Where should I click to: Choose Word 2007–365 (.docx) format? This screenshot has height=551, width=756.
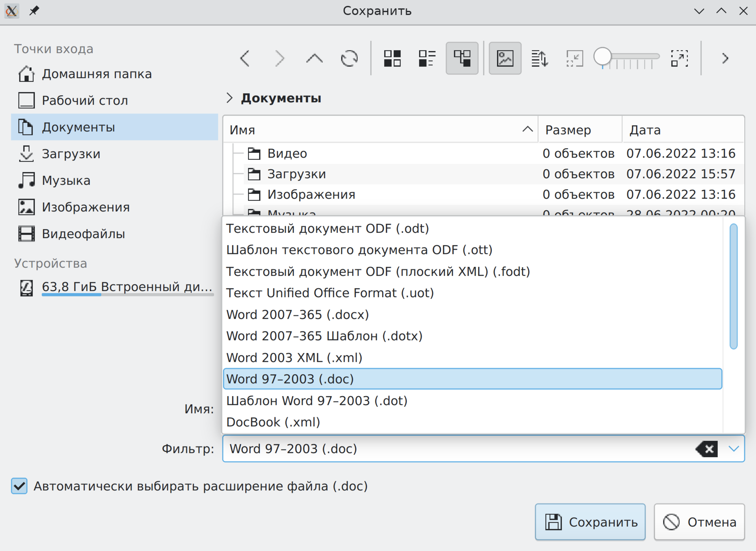click(x=473, y=315)
